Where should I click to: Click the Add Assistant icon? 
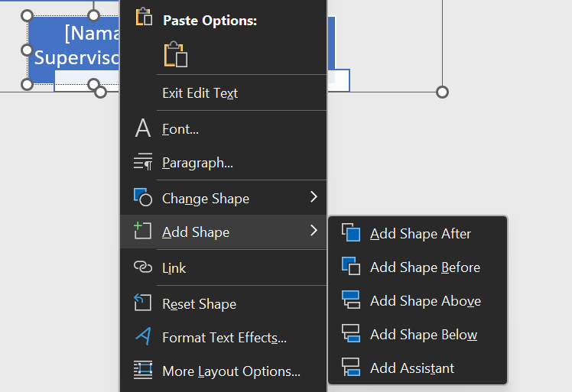click(x=351, y=368)
